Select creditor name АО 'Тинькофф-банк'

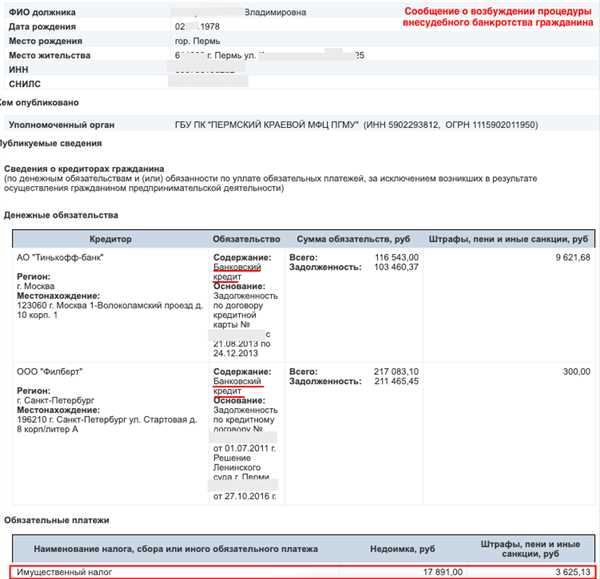click(60, 258)
